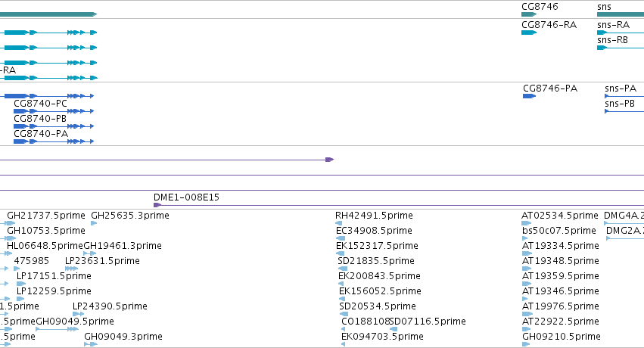
Task: Select the RH42491.5prime EST glyph
Action: tap(339, 223)
